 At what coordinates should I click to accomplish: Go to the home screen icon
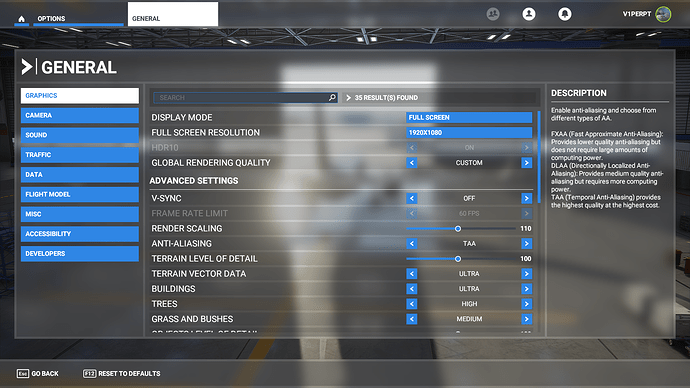22,19
